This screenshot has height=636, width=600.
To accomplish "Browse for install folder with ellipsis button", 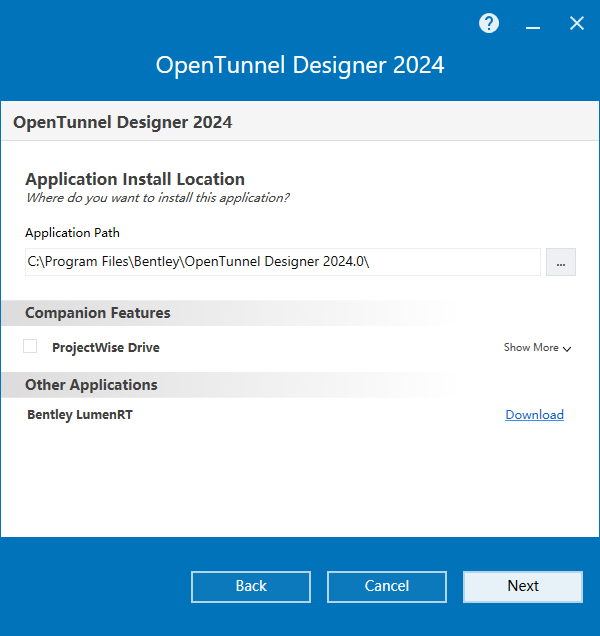I will (x=561, y=262).
